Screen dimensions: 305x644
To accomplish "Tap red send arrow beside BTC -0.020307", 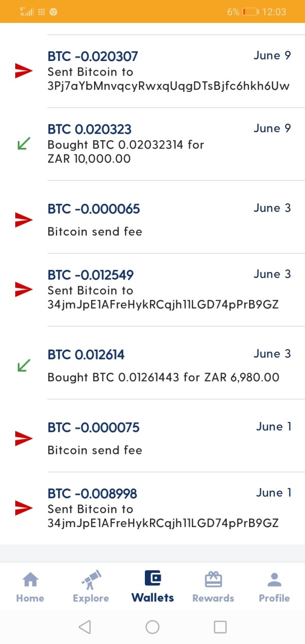I will point(23,71).
